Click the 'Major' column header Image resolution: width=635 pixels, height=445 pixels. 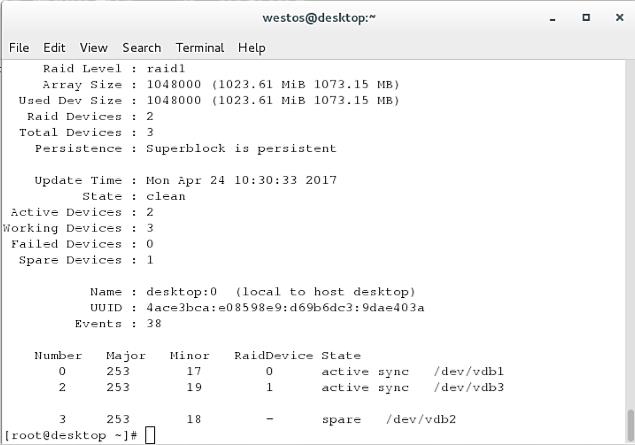pos(126,356)
